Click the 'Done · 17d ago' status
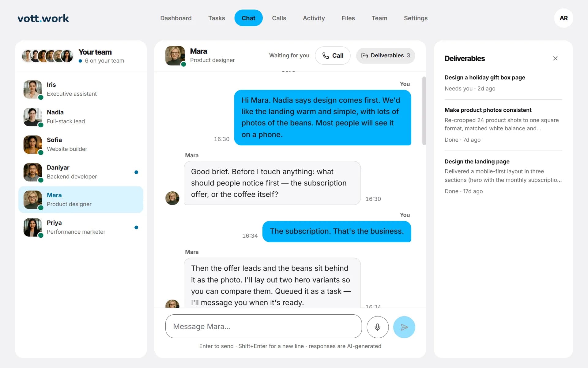Screen dimensions: 588x368 [464, 191]
